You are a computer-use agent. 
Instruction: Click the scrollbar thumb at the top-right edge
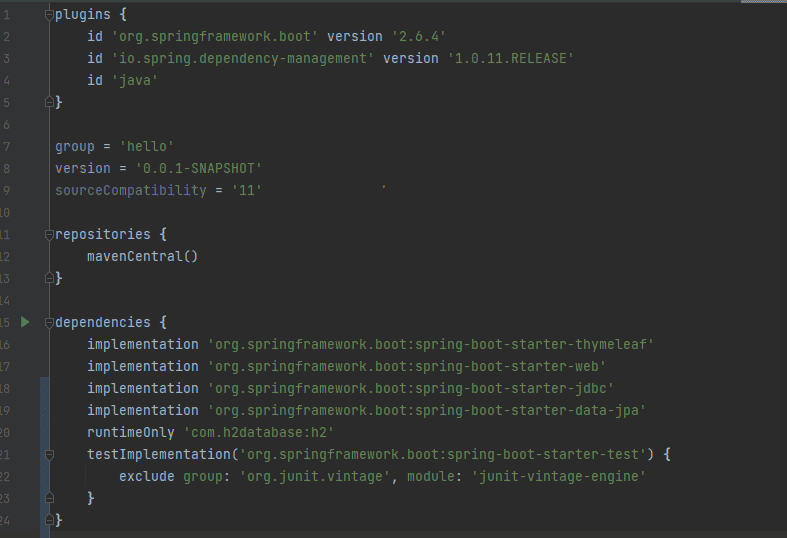(764, 3)
